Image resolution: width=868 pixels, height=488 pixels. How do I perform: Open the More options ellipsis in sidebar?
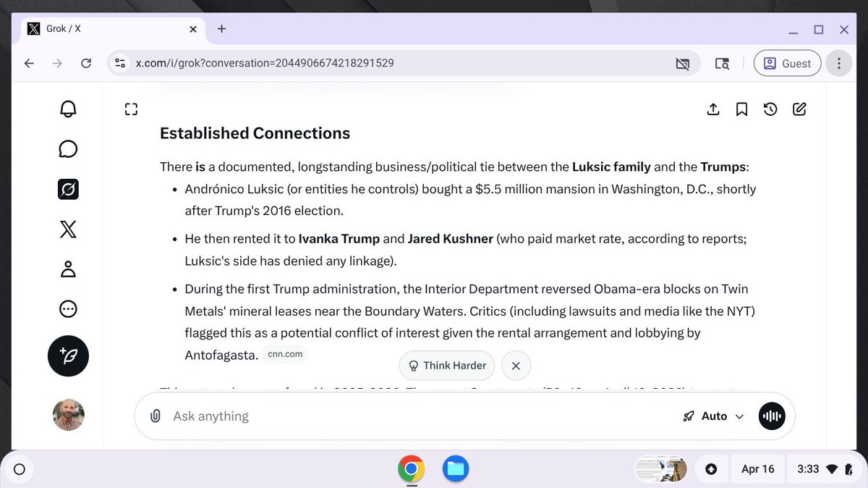coord(68,309)
